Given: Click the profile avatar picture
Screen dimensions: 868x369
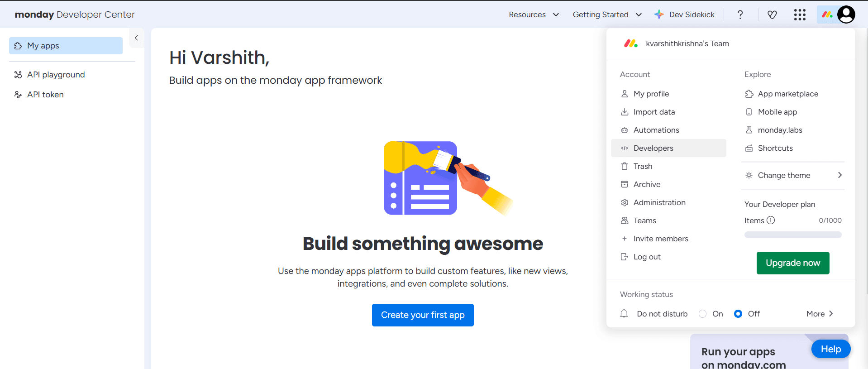Looking at the screenshot, I should pyautogui.click(x=846, y=14).
